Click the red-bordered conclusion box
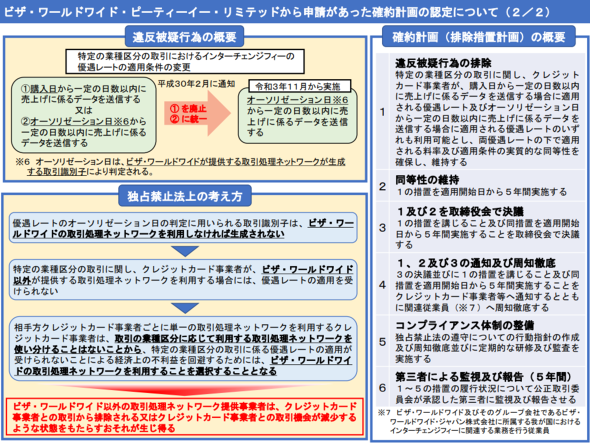This screenshot has width=590, height=443. 185,417
